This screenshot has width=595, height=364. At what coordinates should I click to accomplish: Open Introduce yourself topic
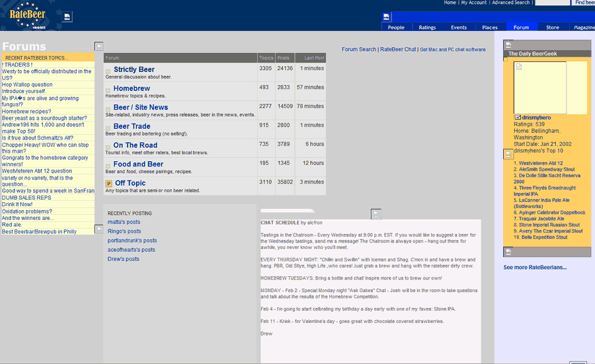pyautogui.click(x=24, y=91)
